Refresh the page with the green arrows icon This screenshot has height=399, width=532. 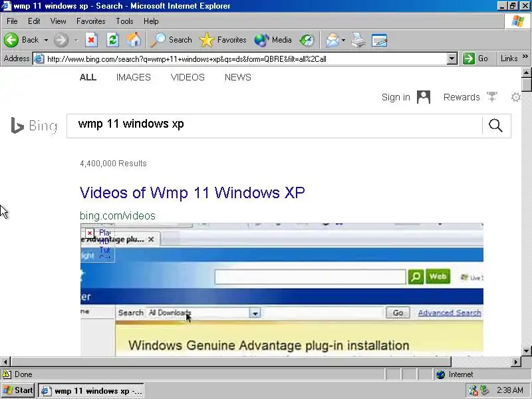tap(112, 40)
